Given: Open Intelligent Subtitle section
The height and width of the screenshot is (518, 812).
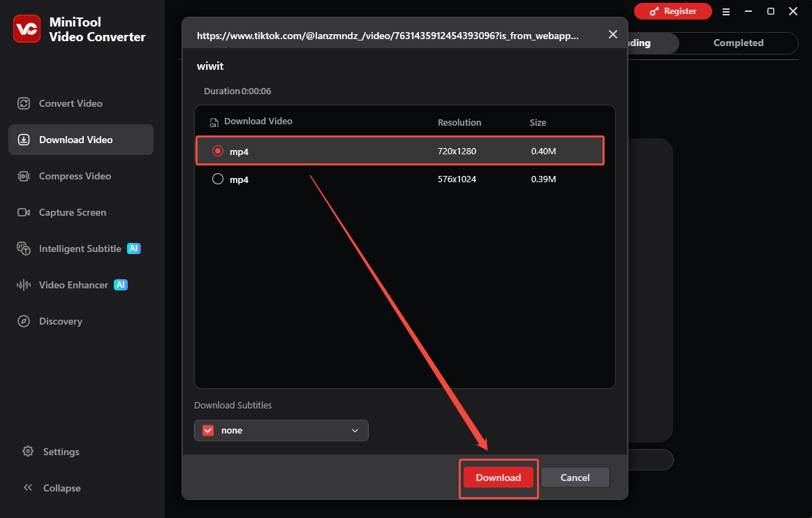Looking at the screenshot, I should click(x=81, y=249).
